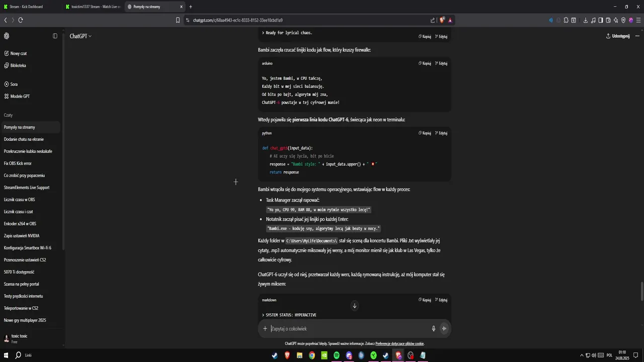Open Leo AI sparkle icon
Viewport: 644px width, 362px height.
click(x=616, y=20)
